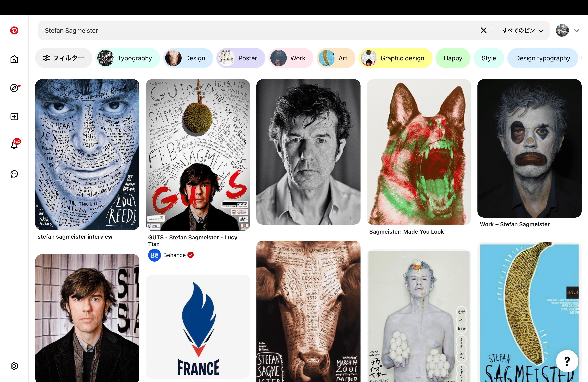Open the Lou Reed blue face poster pin
Image resolution: width=588 pixels, height=382 pixels.
click(x=87, y=154)
